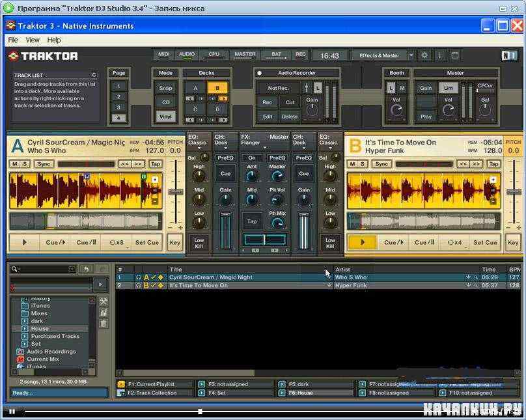Play deck A
Image resolution: width=526 pixels, height=420 pixels.
click(25, 242)
